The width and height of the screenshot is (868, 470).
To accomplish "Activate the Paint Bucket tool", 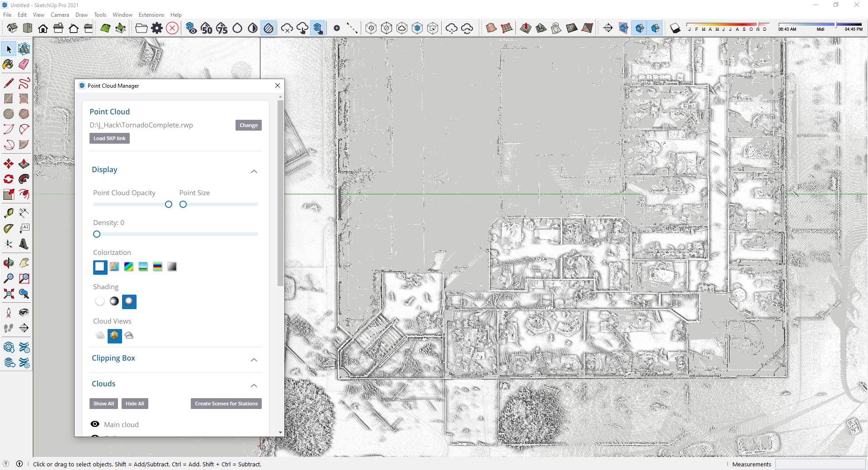I will point(8,65).
